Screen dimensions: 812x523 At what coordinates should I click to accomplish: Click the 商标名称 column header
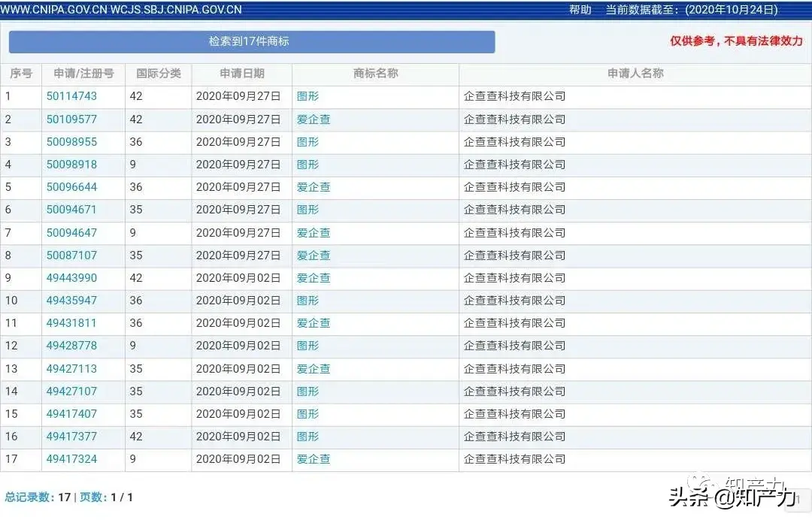tap(375, 74)
